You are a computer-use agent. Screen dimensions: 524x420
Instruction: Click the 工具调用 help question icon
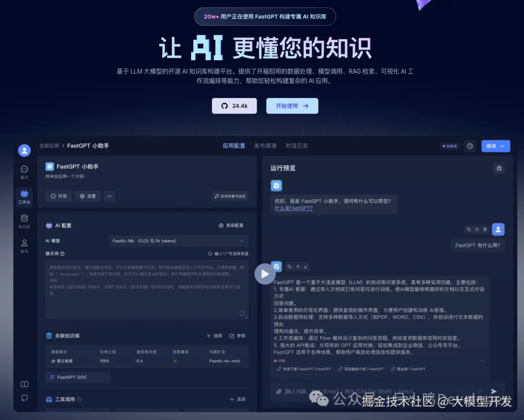(x=79, y=399)
